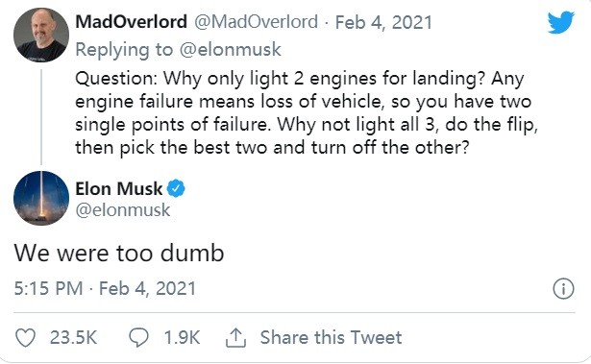Click the share upload arrow icon
Image resolution: width=591 pixels, height=364 pixels.
(235, 337)
